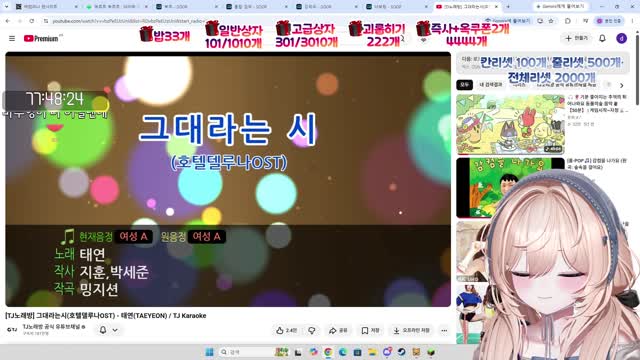Open Windows Start menu
This screenshot has width=640, height=360.
coord(209,352)
